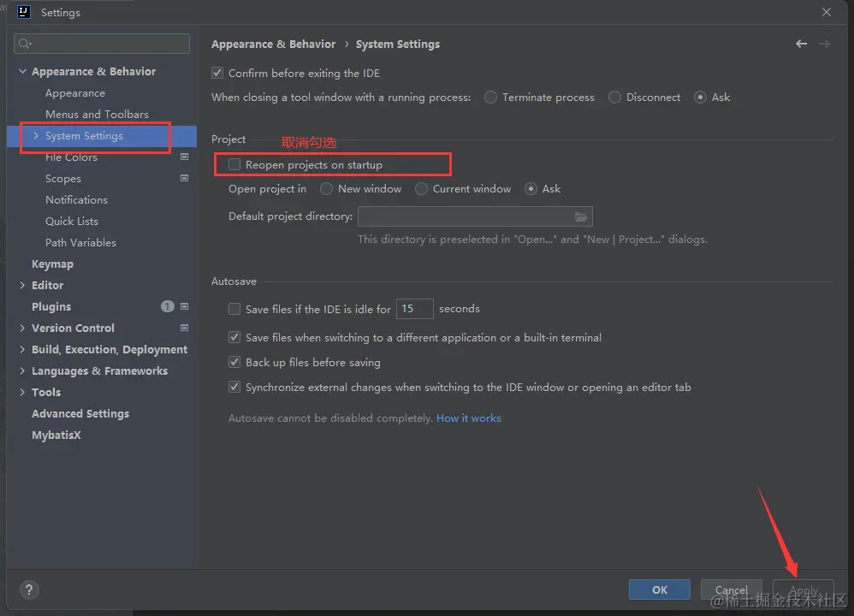Click the project-level icon beside File Colors
This screenshot has width=854, height=616.
(x=185, y=157)
